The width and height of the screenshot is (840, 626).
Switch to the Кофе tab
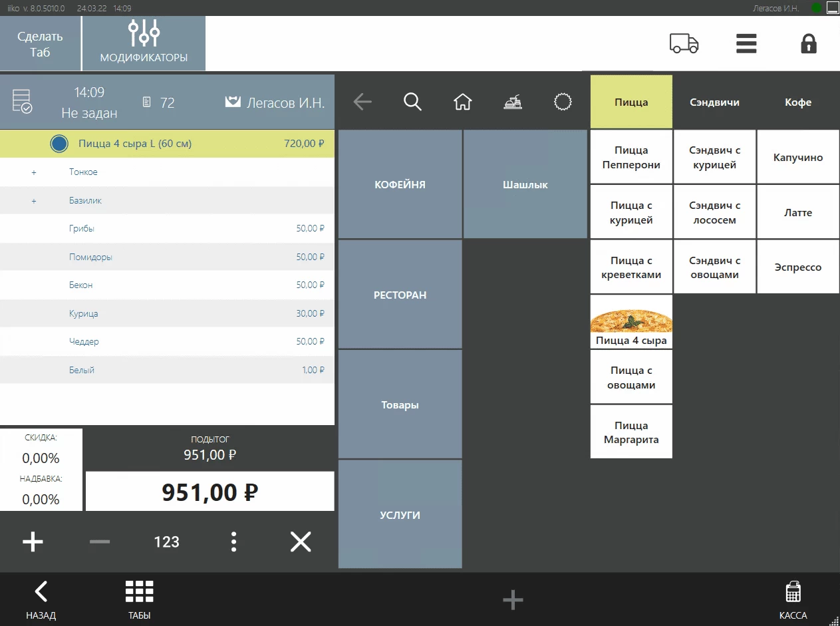coord(797,102)
